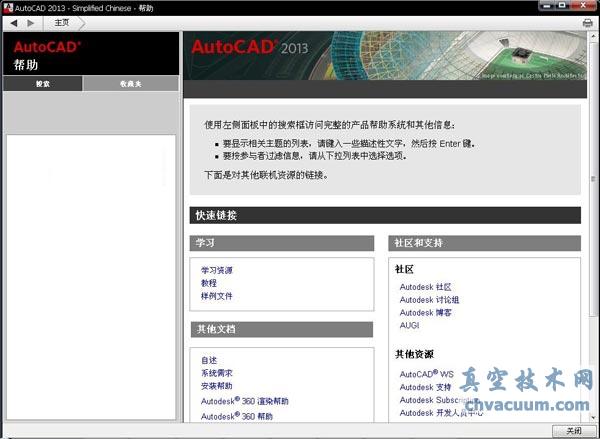Open the Autodesk 博客 blog link
600x439 pixels.
[425, 313]
